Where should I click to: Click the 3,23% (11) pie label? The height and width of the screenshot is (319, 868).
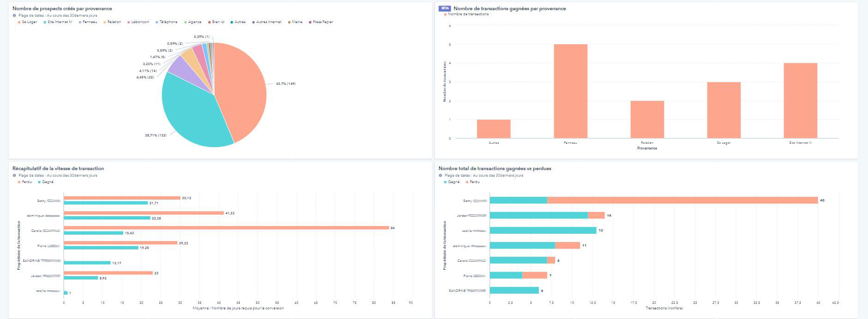click(151, 64)
